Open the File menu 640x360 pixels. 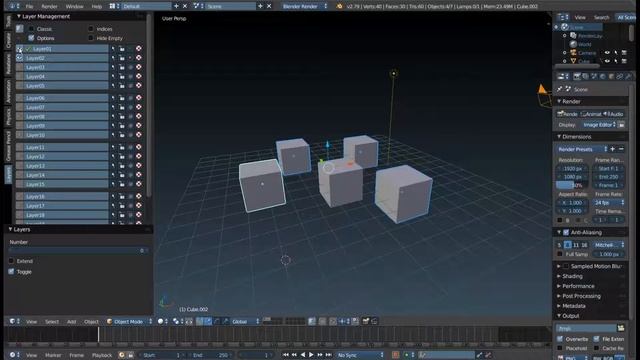[x=29, y=7]
